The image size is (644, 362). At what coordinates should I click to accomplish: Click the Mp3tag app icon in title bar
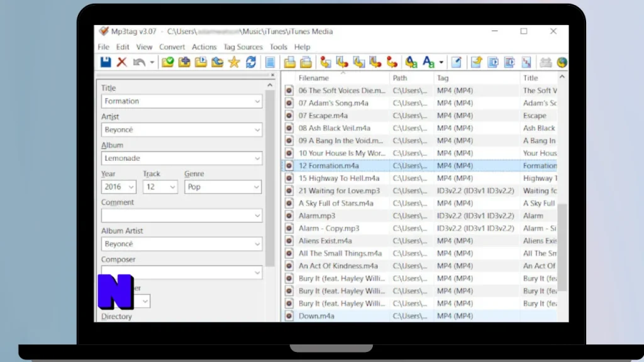pyautogui.click(x=104, y=31)
